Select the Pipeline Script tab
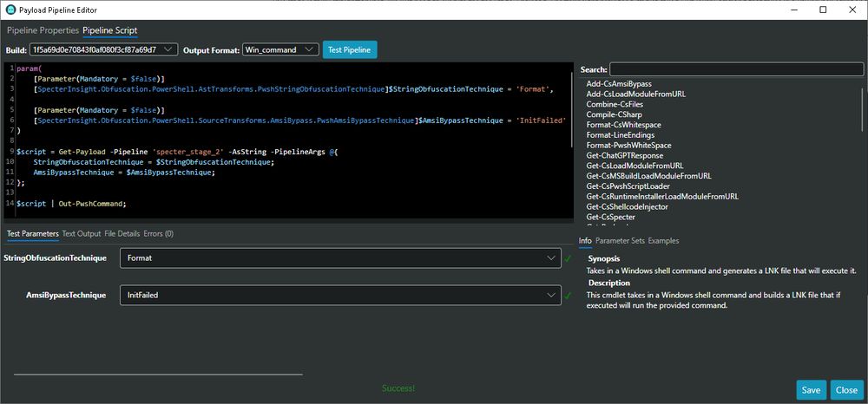Viewport: 868px width, 404px height. 110,30
